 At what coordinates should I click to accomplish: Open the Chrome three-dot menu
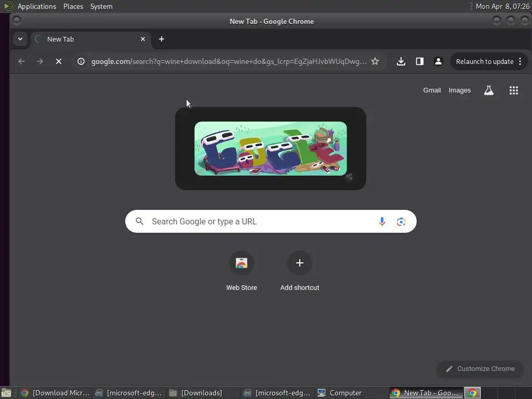pyautogui.click(x=520, y=61)
